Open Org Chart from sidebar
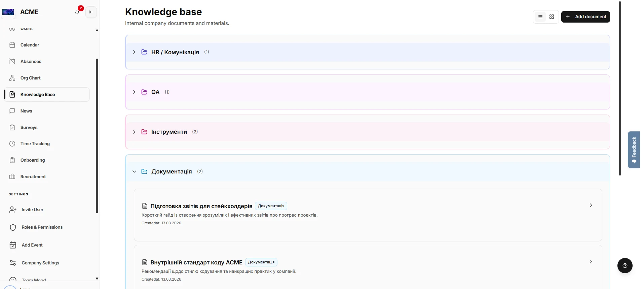 click(x=47, y=78)
